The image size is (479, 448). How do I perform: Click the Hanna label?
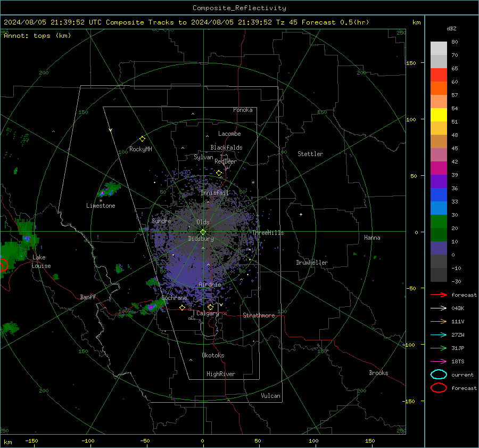pyautogui.click(x=372, y=238)
